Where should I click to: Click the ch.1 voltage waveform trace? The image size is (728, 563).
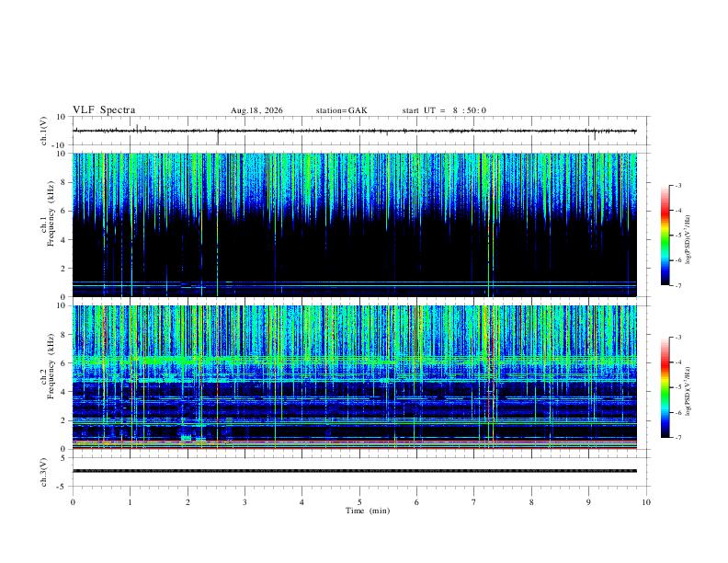coord(354,131)
